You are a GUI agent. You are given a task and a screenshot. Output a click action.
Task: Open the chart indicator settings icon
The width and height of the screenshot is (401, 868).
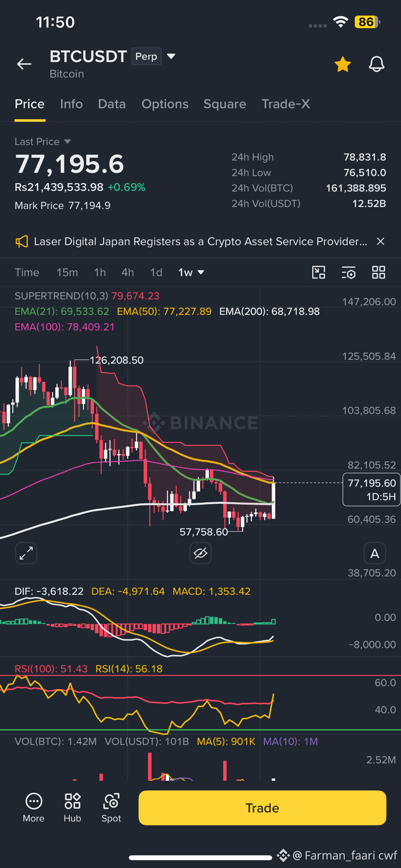349,272
